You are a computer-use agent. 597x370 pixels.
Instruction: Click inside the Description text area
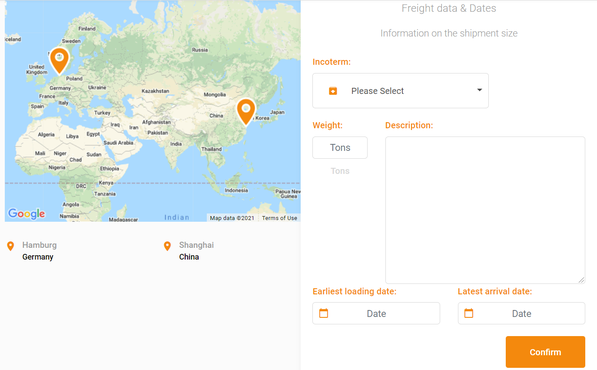tap(485, 210)
